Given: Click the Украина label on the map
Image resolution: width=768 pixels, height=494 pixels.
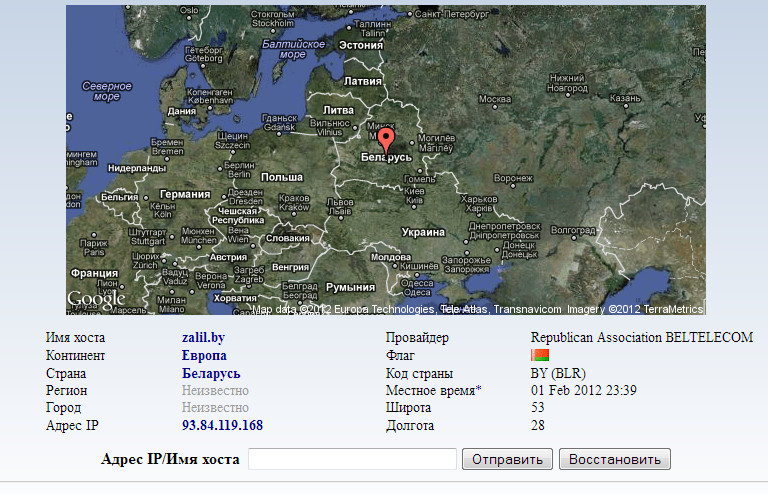Looking at the screenshot, I should point(423,232).
